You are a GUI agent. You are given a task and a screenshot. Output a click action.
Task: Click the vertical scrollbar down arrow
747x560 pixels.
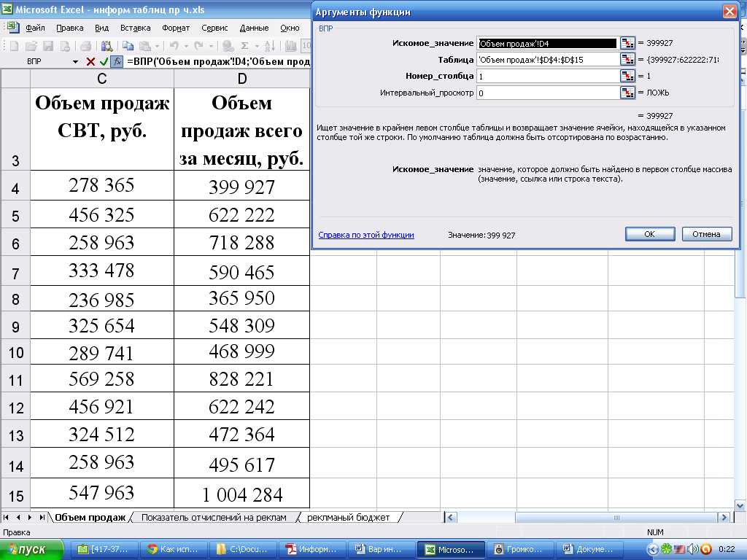pos(740,506)
